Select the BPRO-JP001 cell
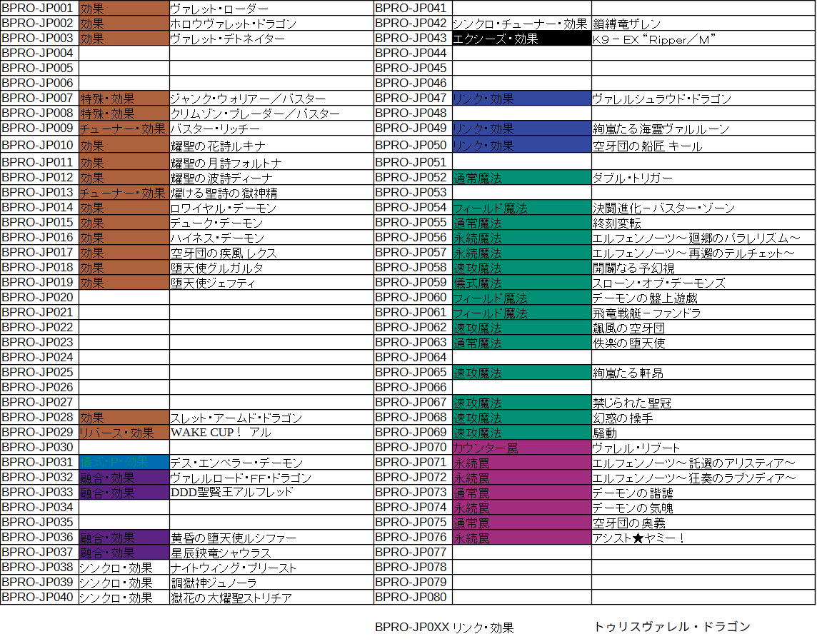Screen dimensions: 817x644 click(x=39, y=9)
